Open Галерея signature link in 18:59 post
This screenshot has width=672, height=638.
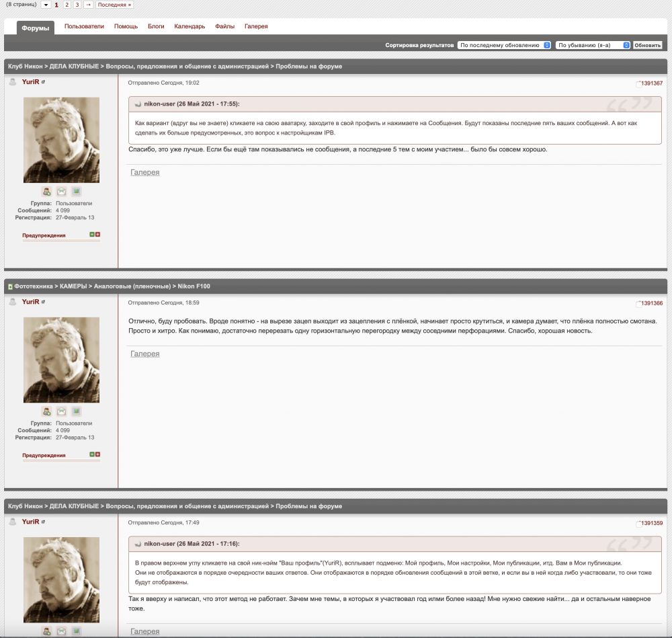tap(145, 354)
